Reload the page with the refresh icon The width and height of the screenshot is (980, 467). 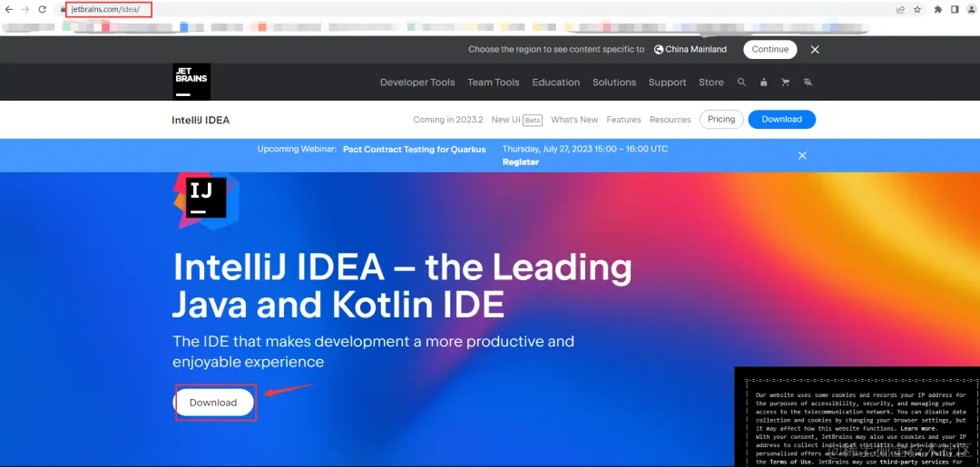(42, 9)
